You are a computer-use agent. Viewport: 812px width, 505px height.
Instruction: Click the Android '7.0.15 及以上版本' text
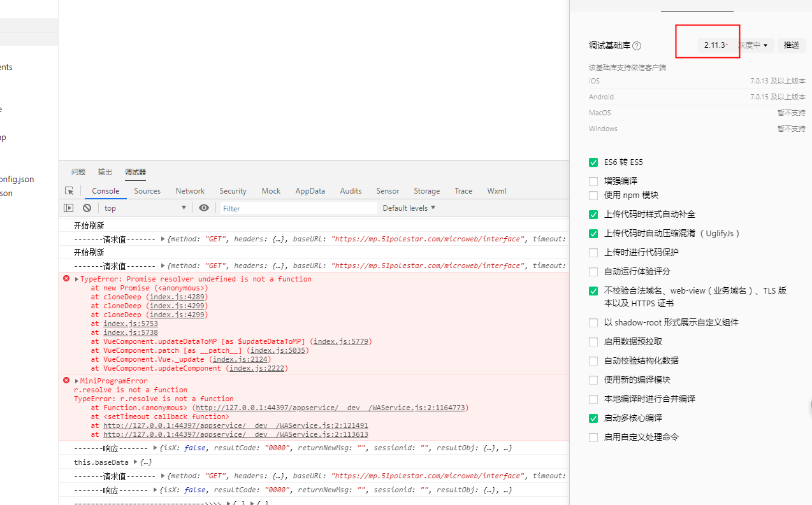[778, 97]
